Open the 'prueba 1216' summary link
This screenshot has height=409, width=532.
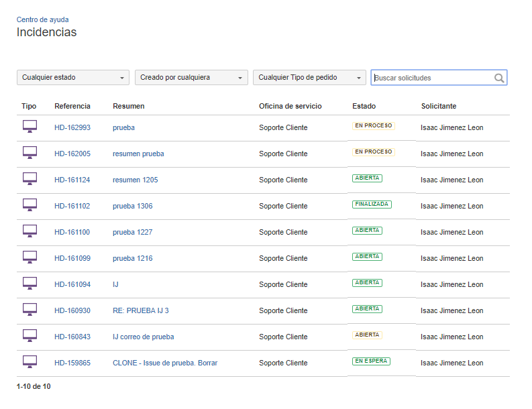coord(132,258)
